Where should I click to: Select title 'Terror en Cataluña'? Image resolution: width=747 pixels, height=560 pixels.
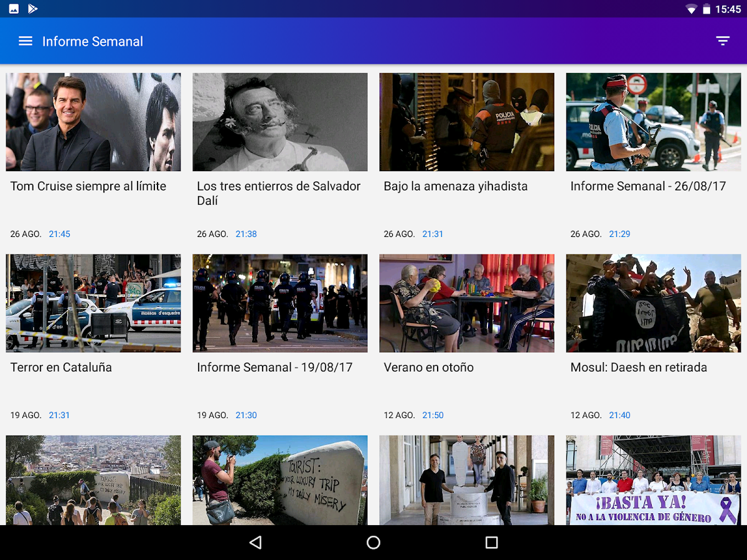click(61, 367)
